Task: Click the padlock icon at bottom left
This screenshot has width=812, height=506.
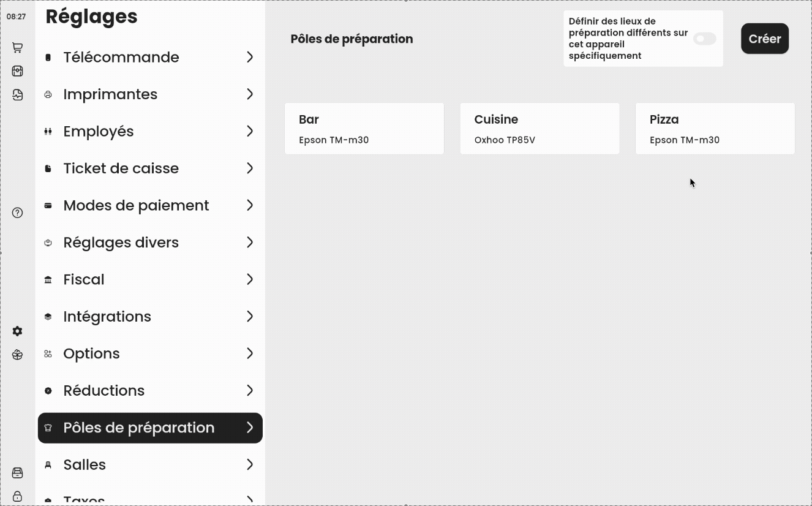Action: [x=17, y=496]
